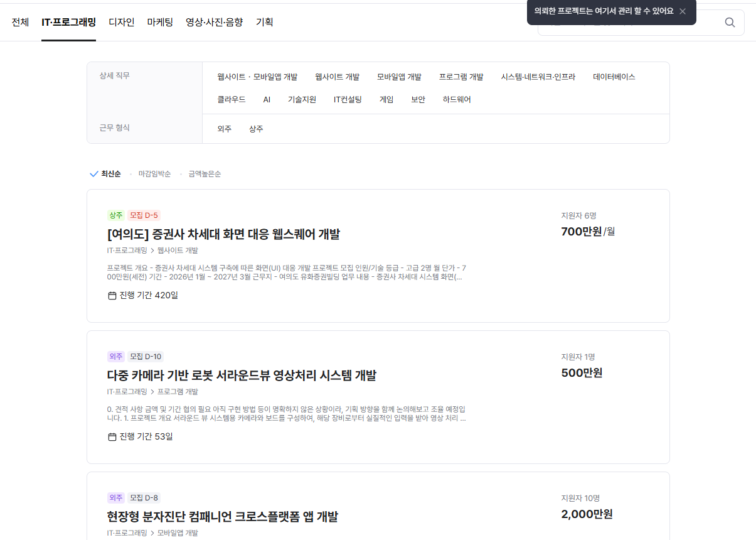This screenshot has height=540, width=756.
Task: Go to the 영상·사진·음향 tab
Action: pyautogui.click(x=214, y=22)
